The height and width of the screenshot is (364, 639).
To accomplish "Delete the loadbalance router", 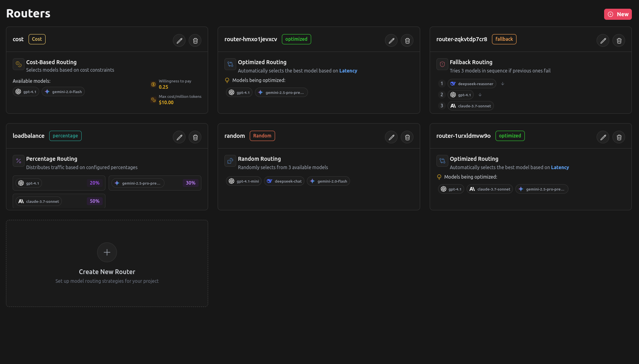I will point(195,137).
